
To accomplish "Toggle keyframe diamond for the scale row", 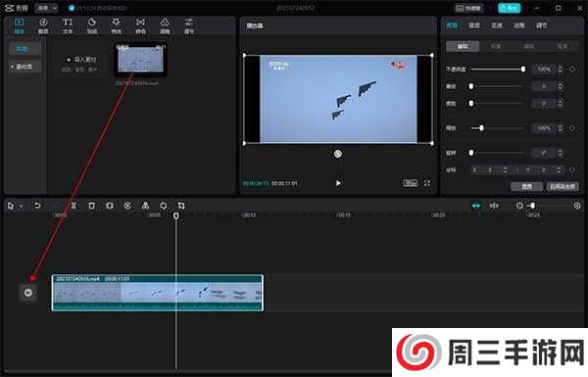I will pyautogui.click(x=572, y=128).
